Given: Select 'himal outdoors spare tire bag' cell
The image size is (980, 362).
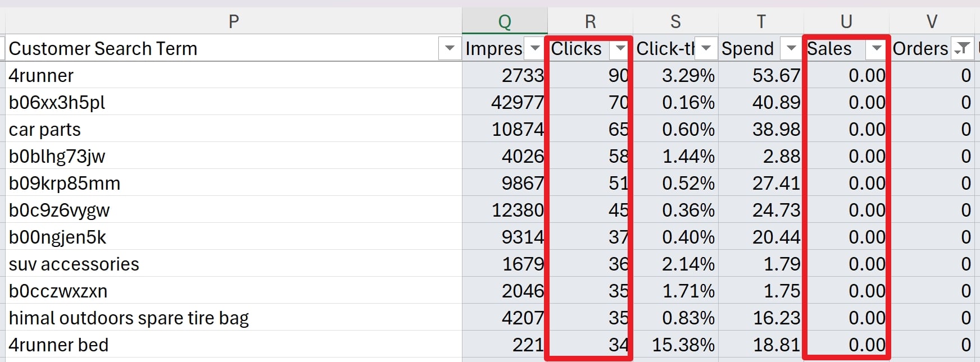Looking at the screenshot, I should [234, 318].
